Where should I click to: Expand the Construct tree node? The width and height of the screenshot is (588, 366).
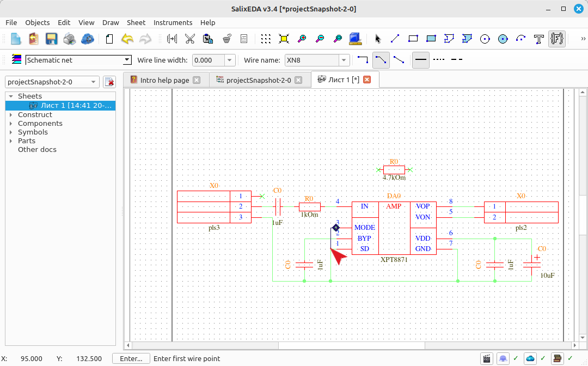point(11,115)
